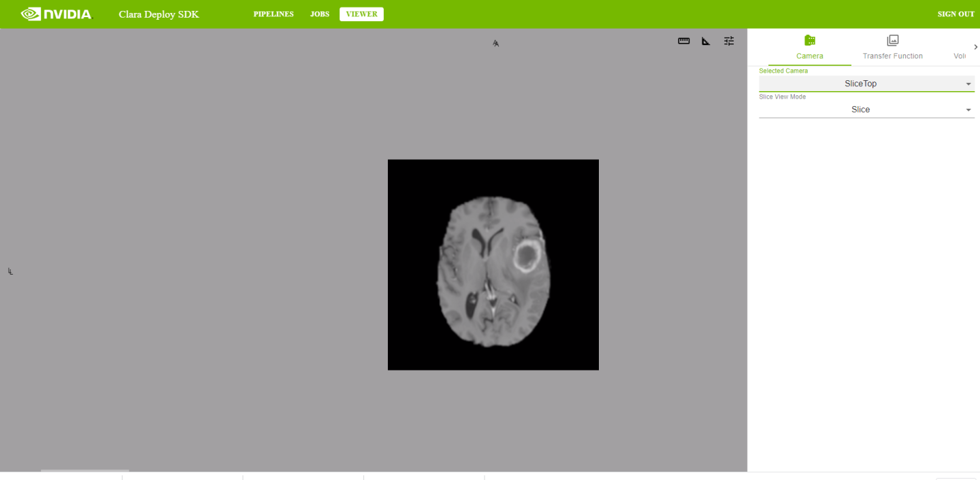Screen dimensions: 980x480
Task: Open the render settings sliders icon
Action: coord(729,41)
